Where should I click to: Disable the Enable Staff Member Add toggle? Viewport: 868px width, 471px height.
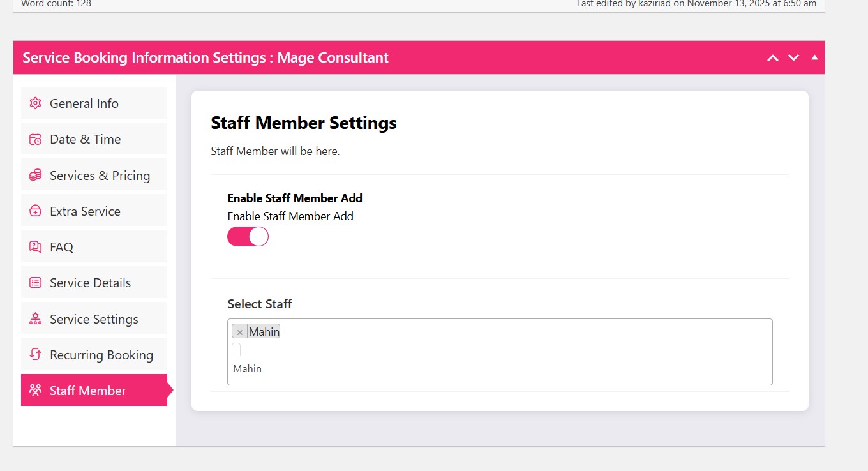tap(248, 237)
